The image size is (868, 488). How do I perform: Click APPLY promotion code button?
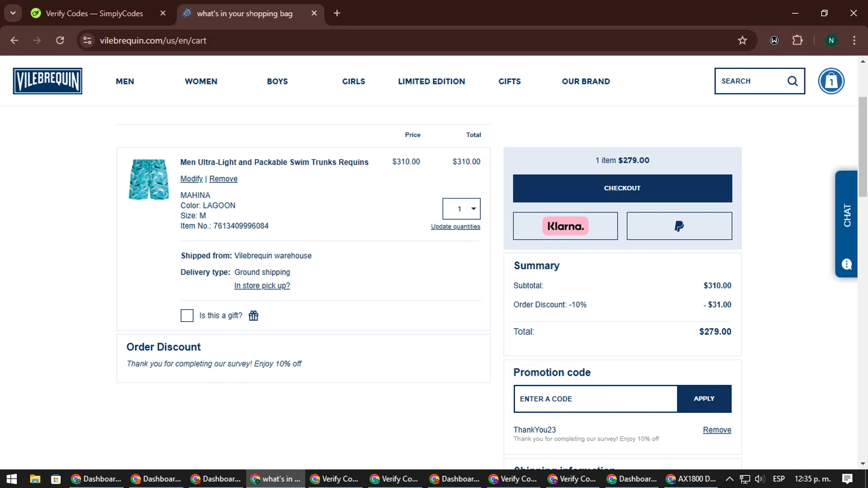(704, 399)
